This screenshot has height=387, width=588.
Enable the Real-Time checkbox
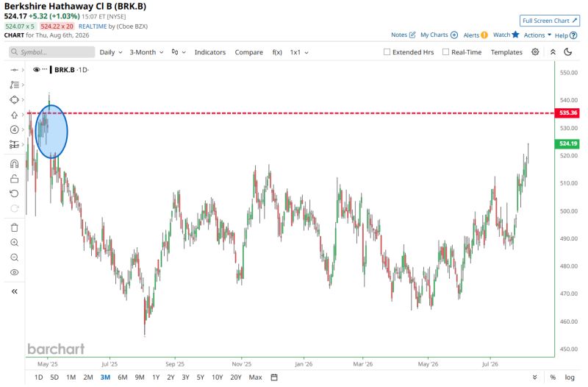coord(445,52)
